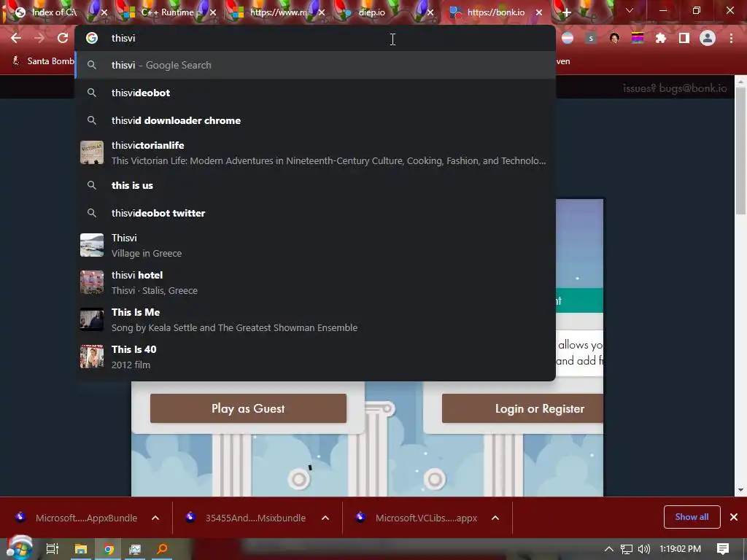Open Santa Bomb bookmark
This screenshot has width=747, height=560.
point(43,61)
